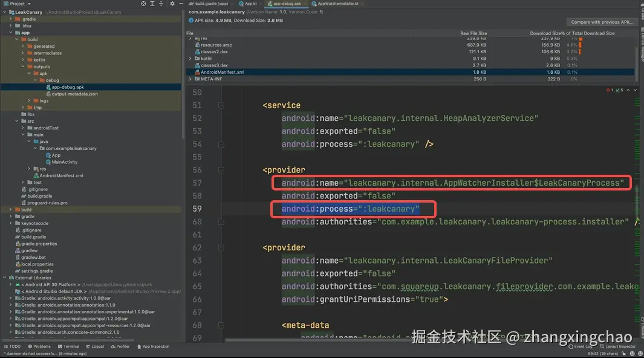Select settings.gradle file

34,271
